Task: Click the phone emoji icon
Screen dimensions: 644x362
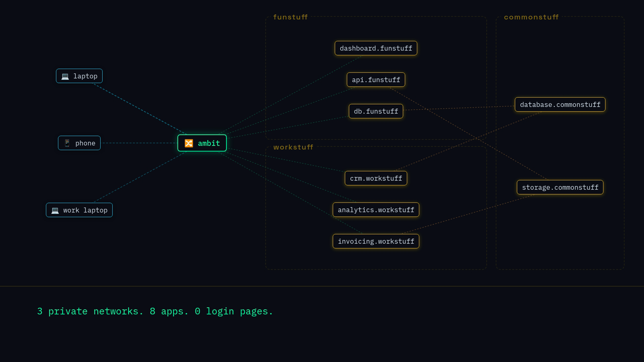Action: (x=67, y=143)
